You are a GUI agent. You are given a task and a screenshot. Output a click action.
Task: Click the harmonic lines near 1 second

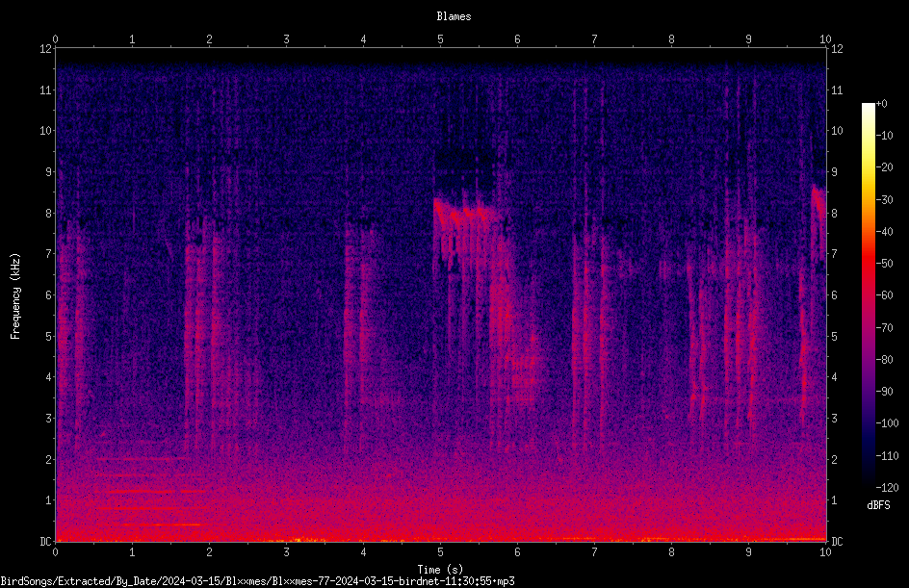[149, 491]
